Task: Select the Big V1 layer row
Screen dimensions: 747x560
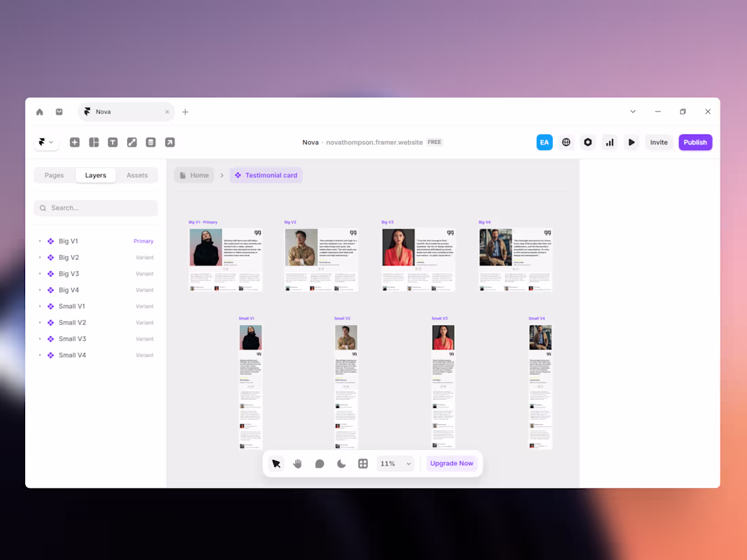Action: 96,242
